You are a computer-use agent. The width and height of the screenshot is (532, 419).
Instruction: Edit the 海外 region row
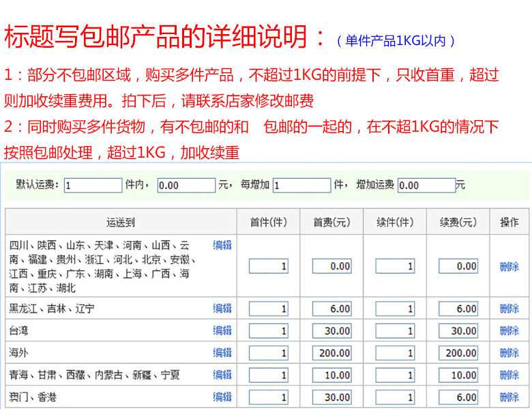click(x=222, y=352)
